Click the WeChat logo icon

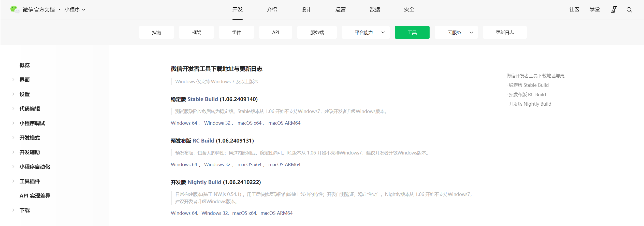pos(15,9)
